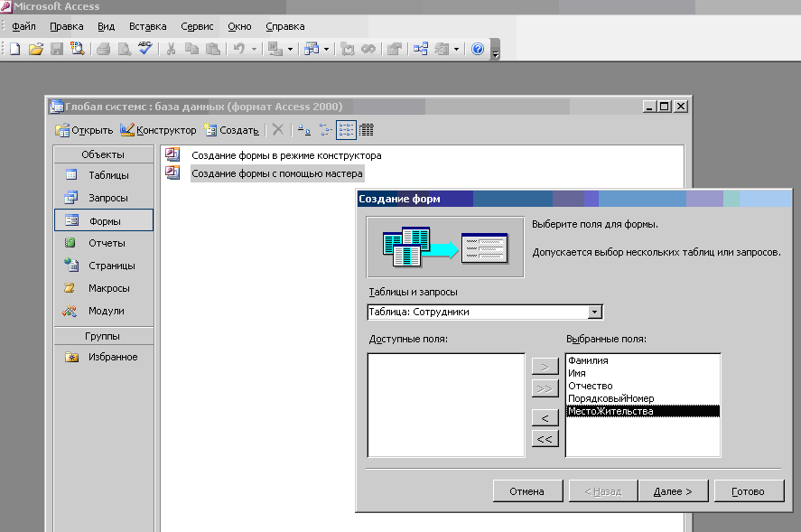The width and height of the screenshot is (801, 532).
Task: Click the Cut scissors icon
Action: coord(172,49)
